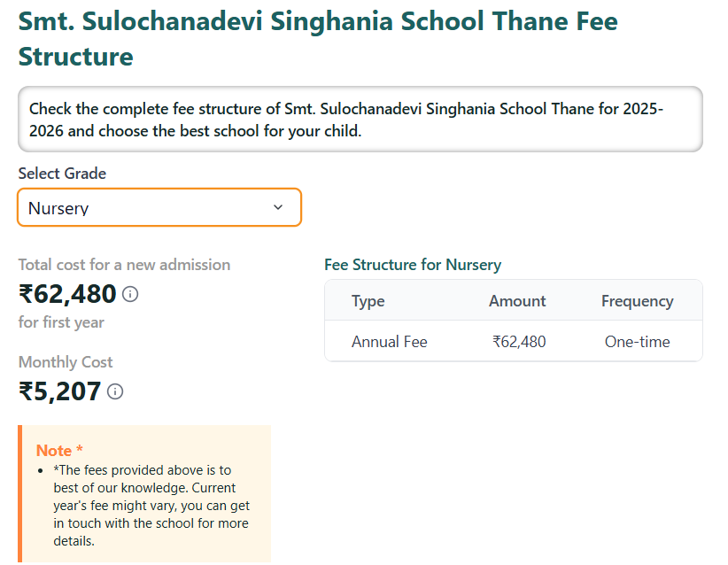Click the ₹62,480 amount in fee table

(519, 342)
